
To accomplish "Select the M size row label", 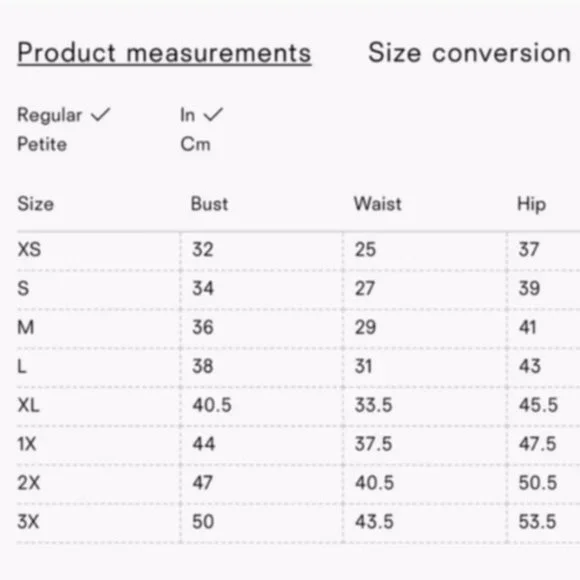I will 26,327.
